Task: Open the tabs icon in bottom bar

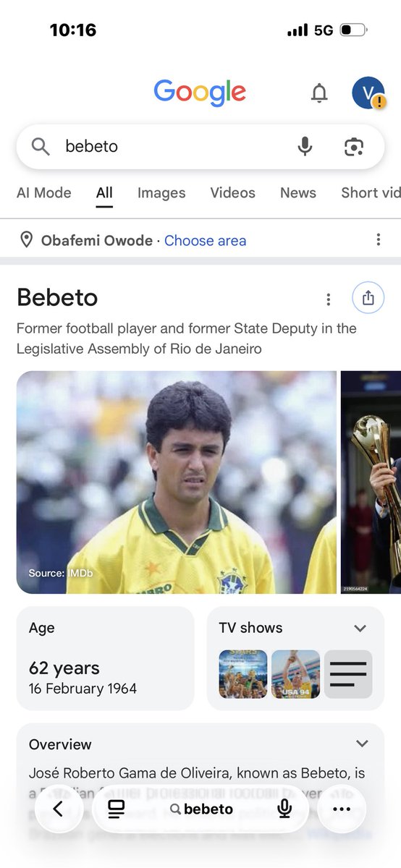Action: click(117, 809)
